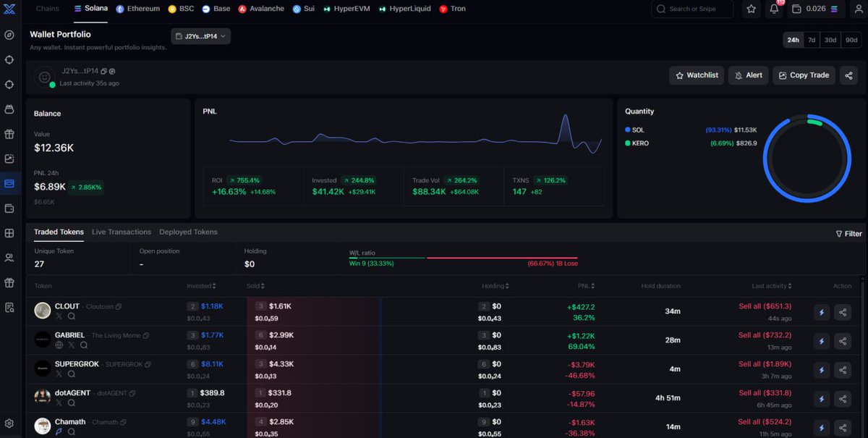Click search magnifier icon under CLOUT

click(72, 316)
